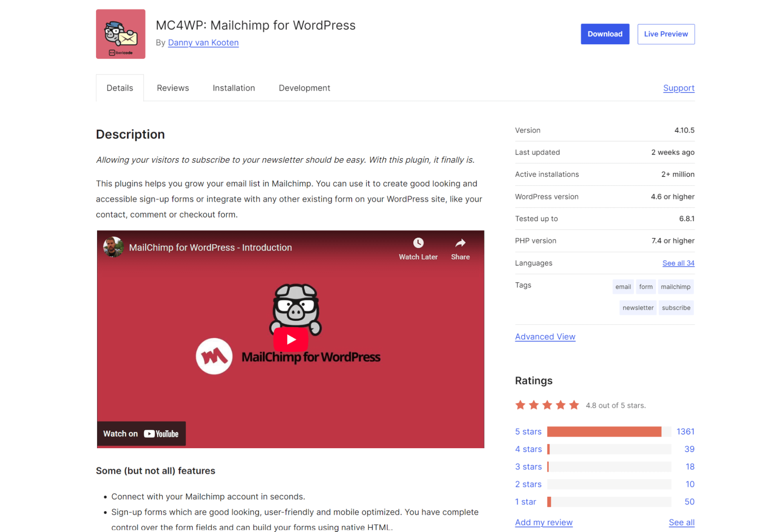783x532 pixels.
Task: Filter reviews by 2 stars
Action: click(528, 484)
